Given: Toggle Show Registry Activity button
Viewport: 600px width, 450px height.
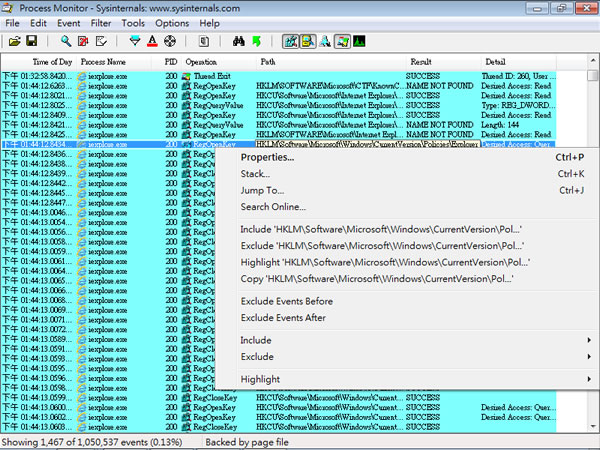Looking at the screenshot, I should click(290, 41).
